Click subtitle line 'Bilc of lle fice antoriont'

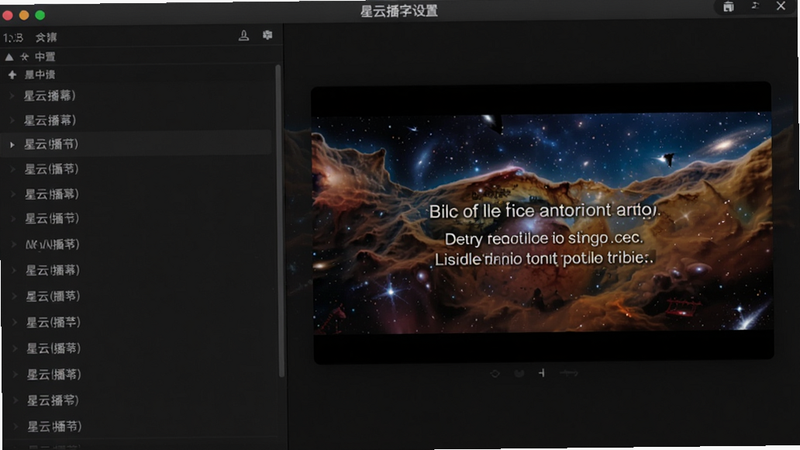pos(544,211)
